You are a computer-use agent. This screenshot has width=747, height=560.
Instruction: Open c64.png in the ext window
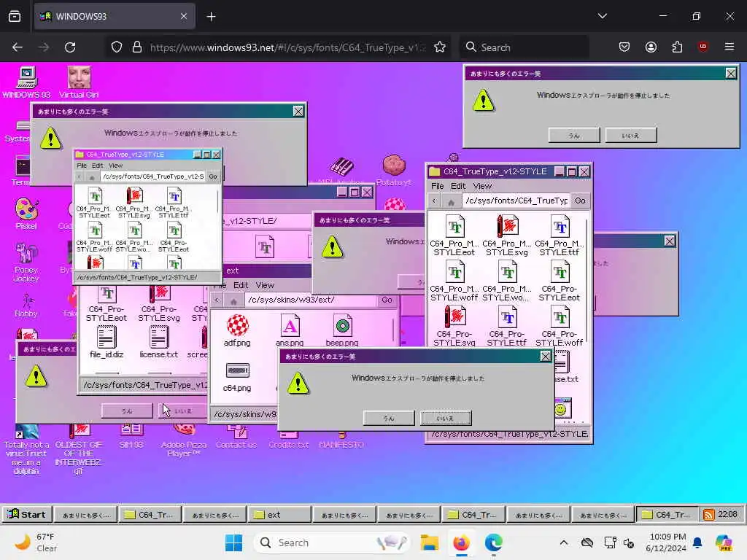(x=237, y=377)
